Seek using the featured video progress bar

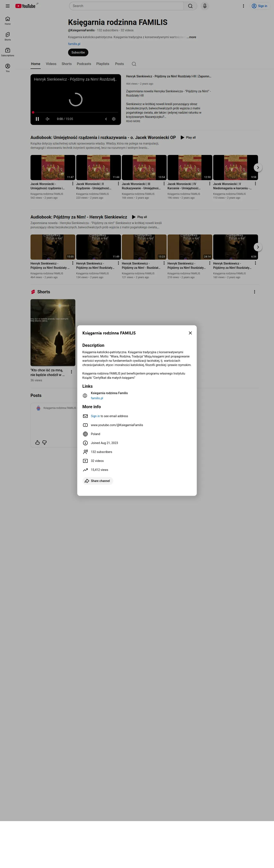[76, 112]
